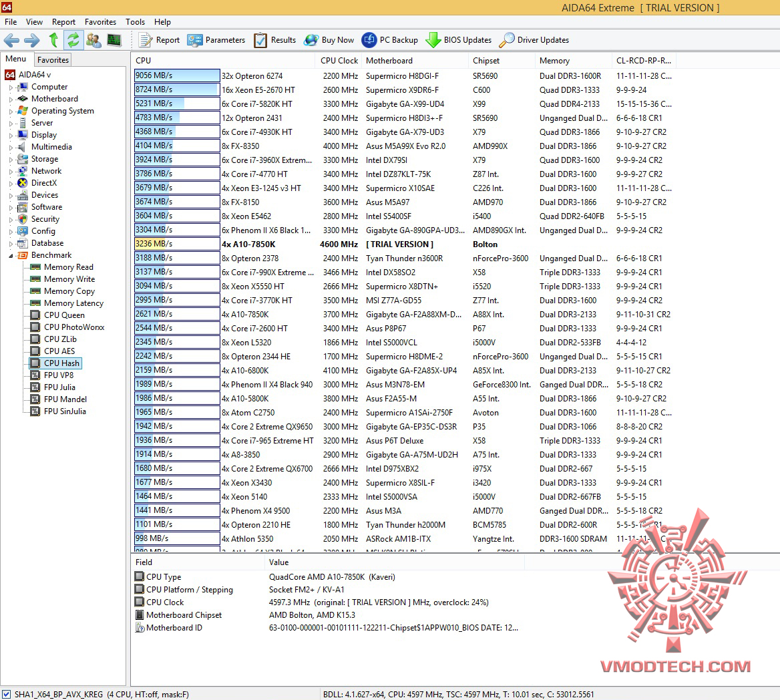
Task: Select the Database tree item
Action: (x=47, y=243)
